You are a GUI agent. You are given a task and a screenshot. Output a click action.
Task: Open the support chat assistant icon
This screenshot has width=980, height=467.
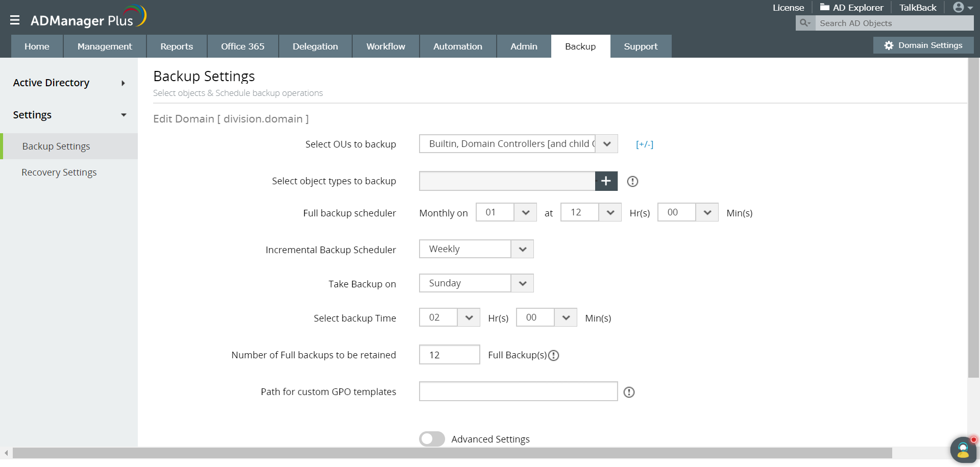[x=963, y=450]
